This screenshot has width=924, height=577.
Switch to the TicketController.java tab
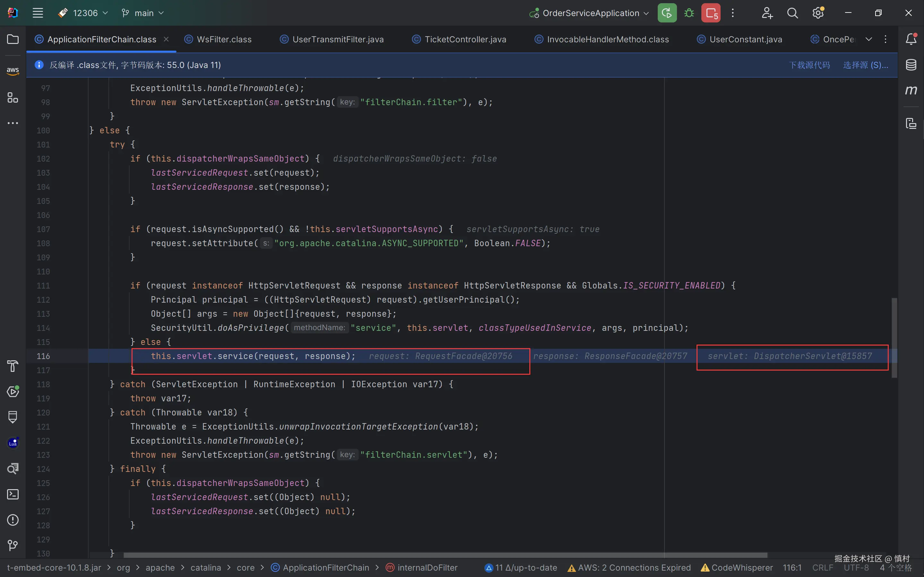(465, 39)
